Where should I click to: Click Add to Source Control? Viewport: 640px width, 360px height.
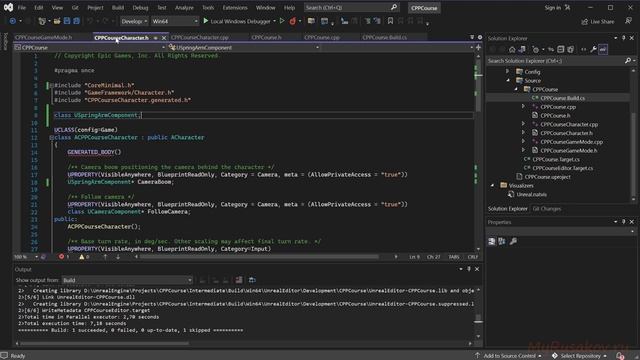pyautogui.click(x=509, y=356)
